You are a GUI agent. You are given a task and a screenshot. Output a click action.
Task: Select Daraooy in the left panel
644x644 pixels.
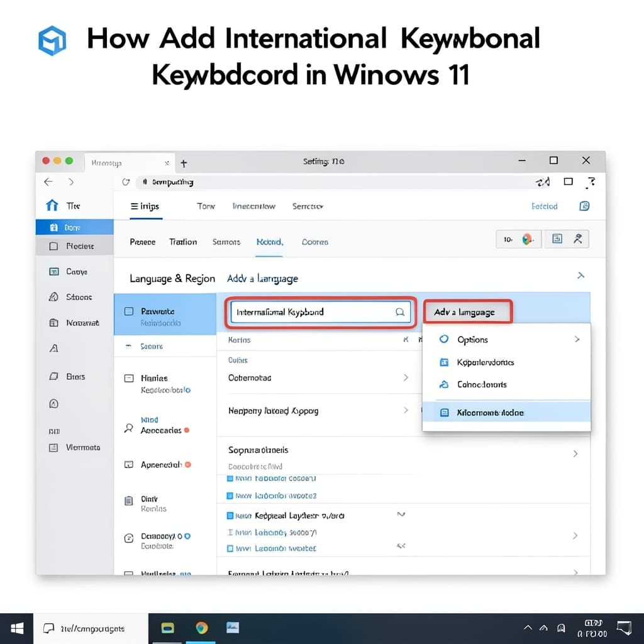point(165,540)
